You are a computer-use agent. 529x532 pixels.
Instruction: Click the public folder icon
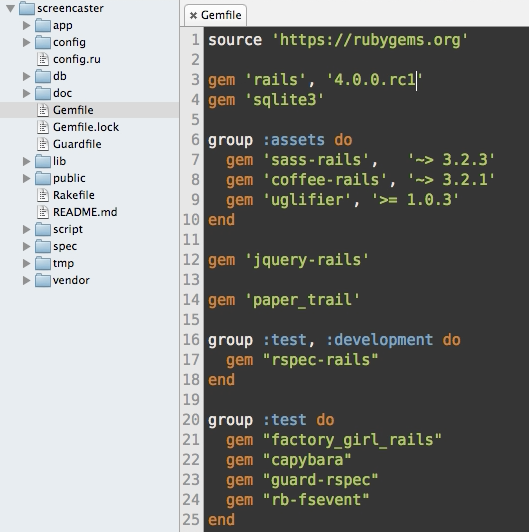tap(43, 178)
